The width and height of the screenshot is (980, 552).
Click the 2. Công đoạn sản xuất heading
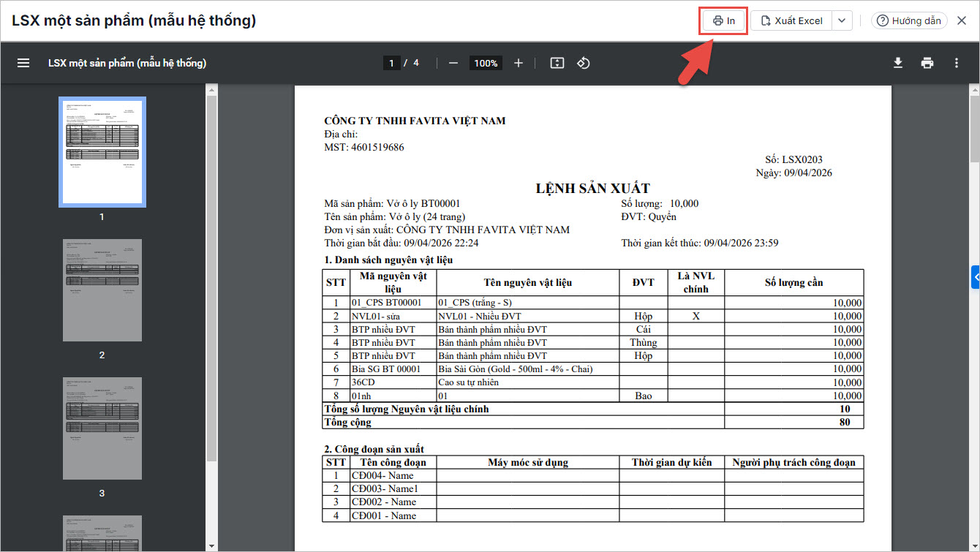pyautogui.click(x=374, y=449)
